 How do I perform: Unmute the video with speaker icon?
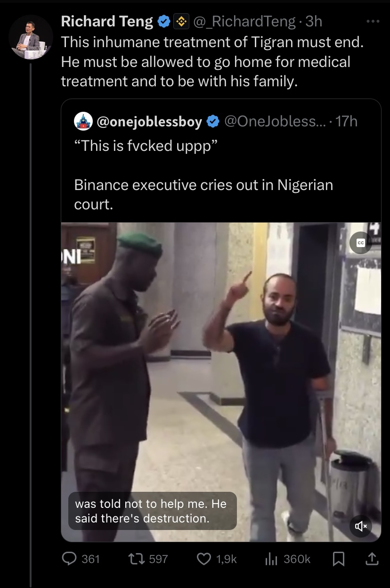pyautogui.click(x=361, y=525)
